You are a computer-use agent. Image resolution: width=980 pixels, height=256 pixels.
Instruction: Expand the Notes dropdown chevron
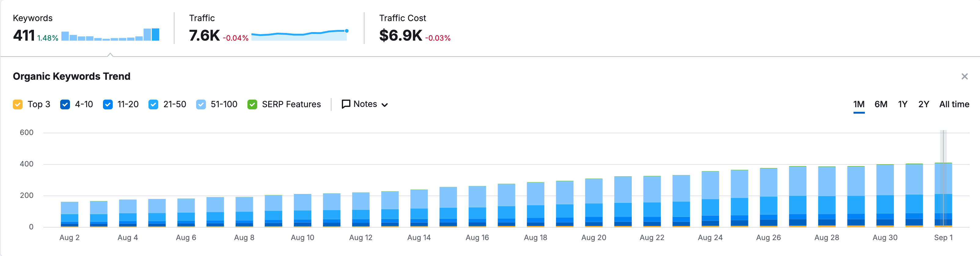click(385, 105)
